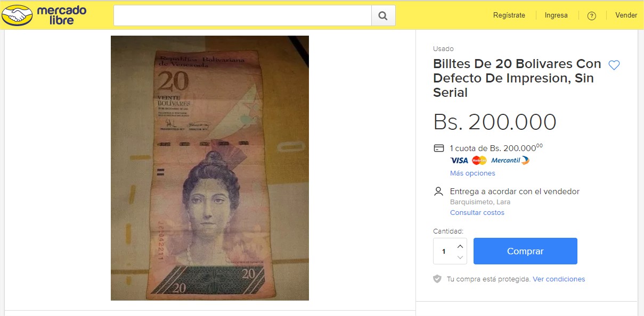Open the Ingresa login item
The height and width of the screenshot is (316, 644).
click(556, 15)
